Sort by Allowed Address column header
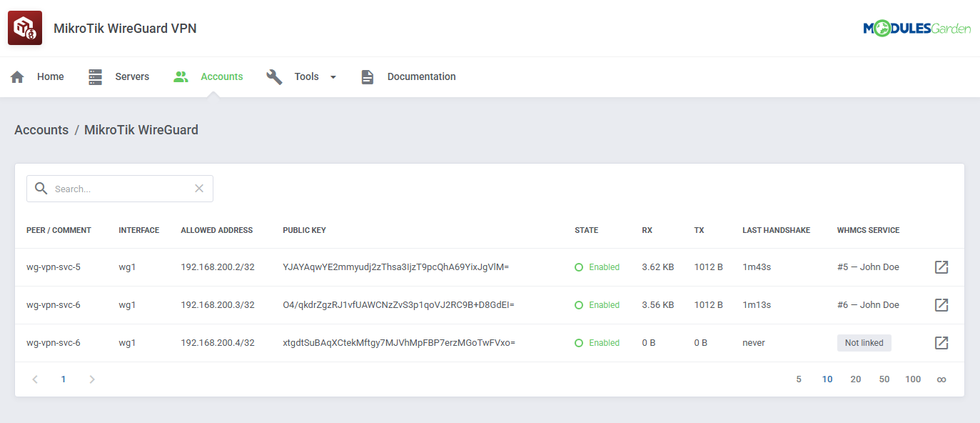 click(217, 230)
